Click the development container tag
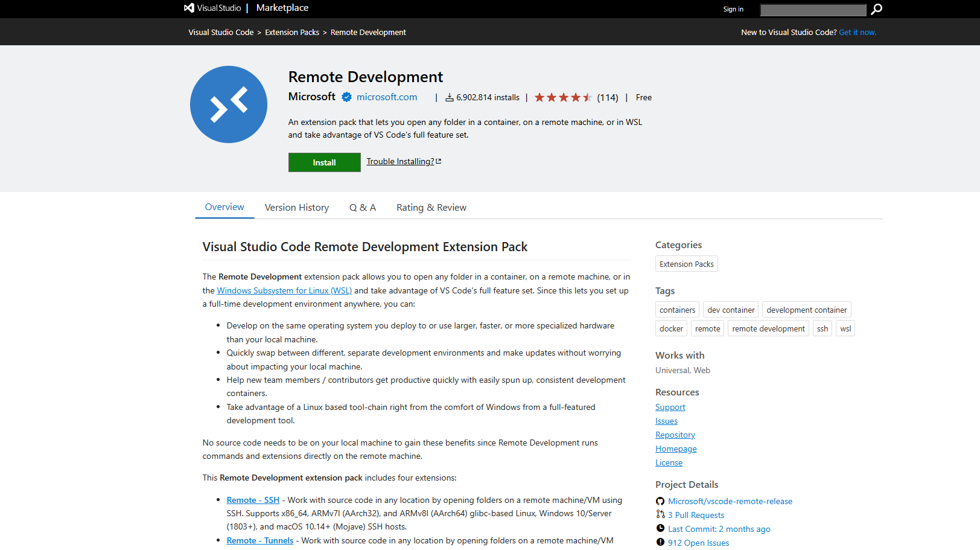The width and height of the screenshot is (980, 550). click(x=807, y=310)
